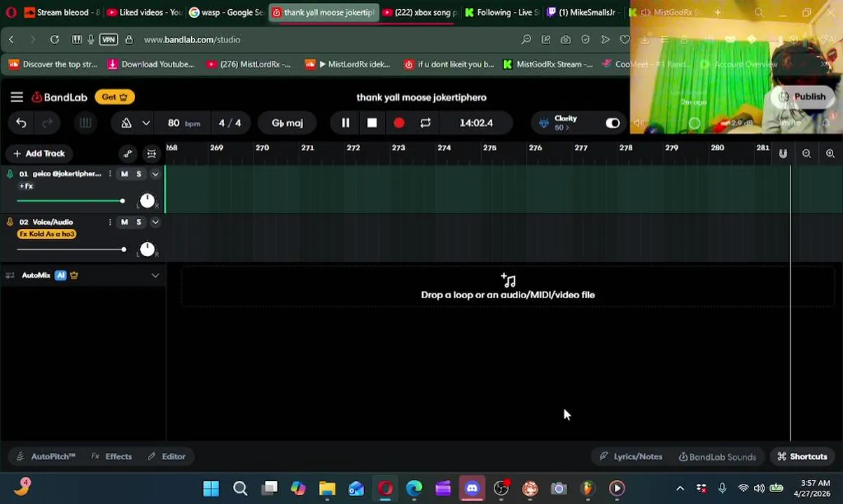Open the Effects panel
The width and height of the screenshot is (843, 504).
(x=111, y=456)
